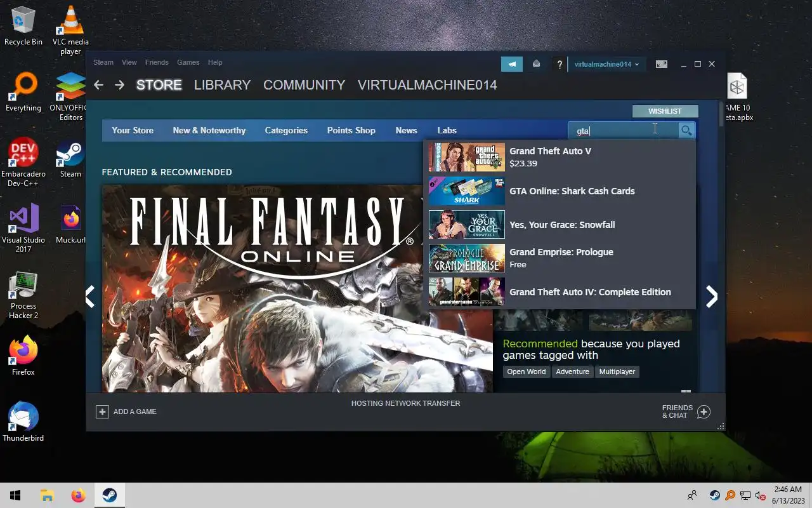
Task: Select Grand Theft Auto V search result
Action: click(560, 157)
